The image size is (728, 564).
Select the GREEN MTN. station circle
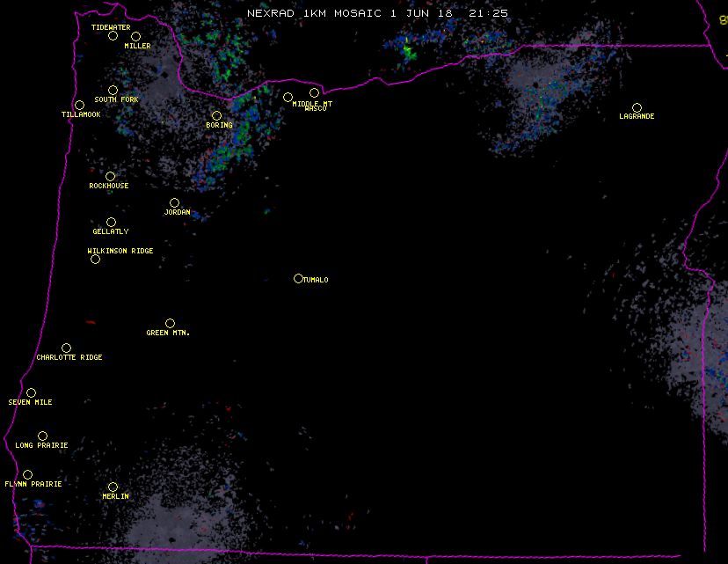170,323
